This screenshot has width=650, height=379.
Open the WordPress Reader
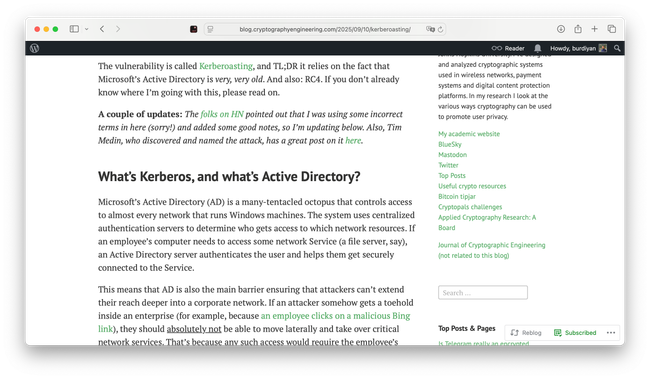point(508,48)
